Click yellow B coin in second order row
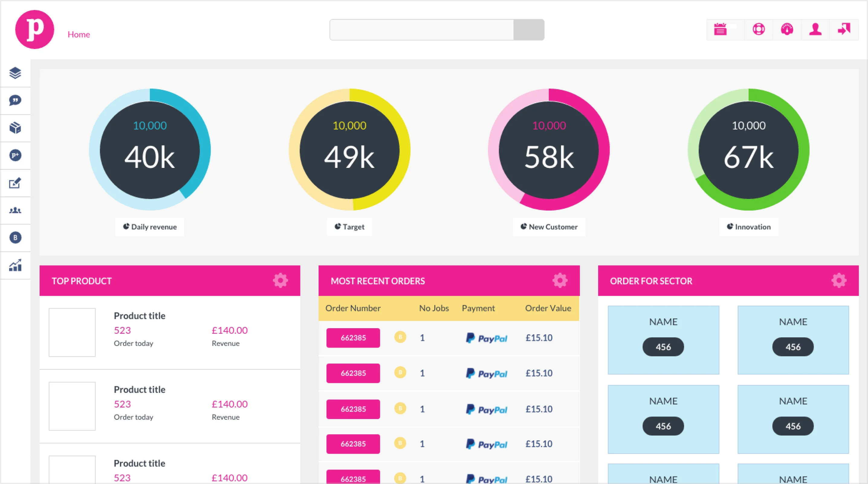 [400, 372]
